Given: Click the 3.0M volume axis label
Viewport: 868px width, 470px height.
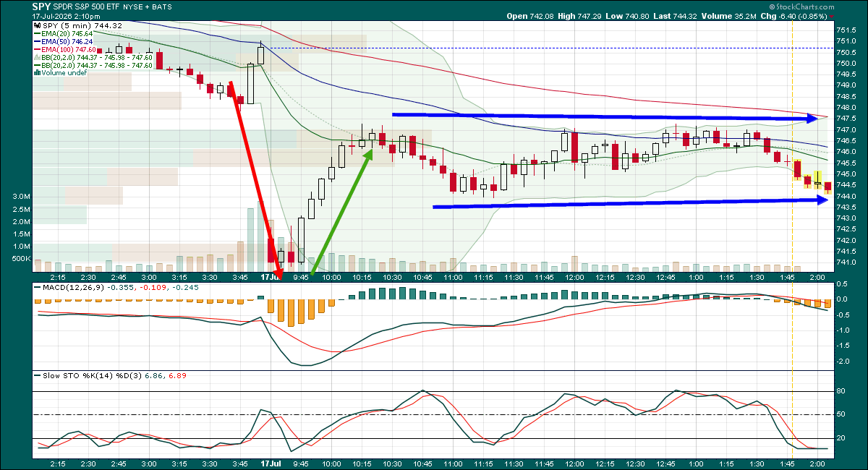Looking at the screenshot, I should [x=21, y=197].
